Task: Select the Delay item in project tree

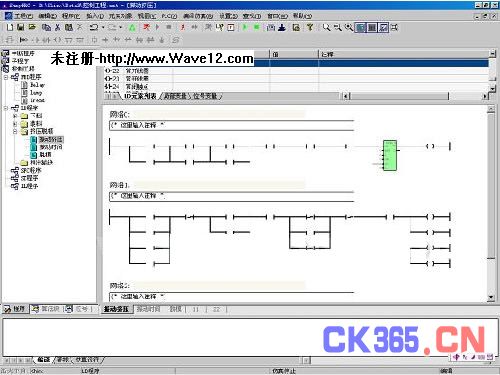Action: coord(37,85)
